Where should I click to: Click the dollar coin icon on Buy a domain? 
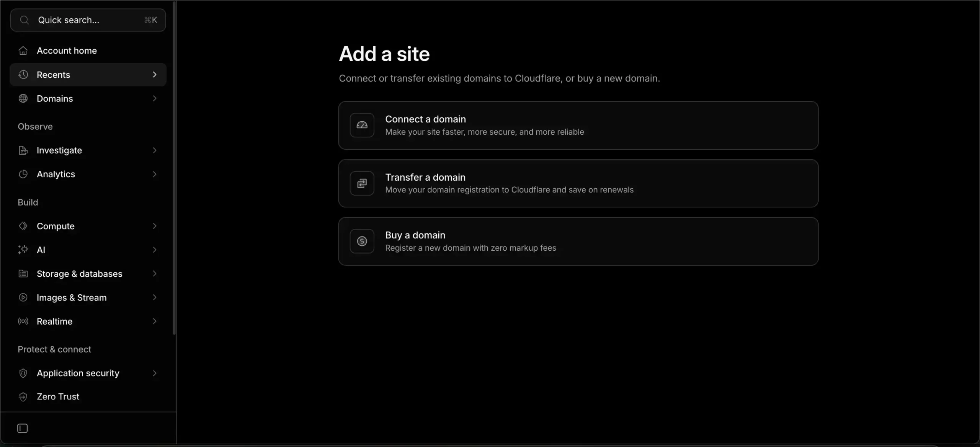tap(362, 241)
